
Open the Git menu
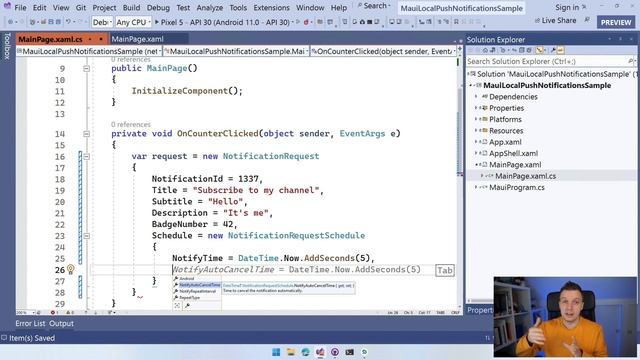pyautogui.click(x=80, y=8)
